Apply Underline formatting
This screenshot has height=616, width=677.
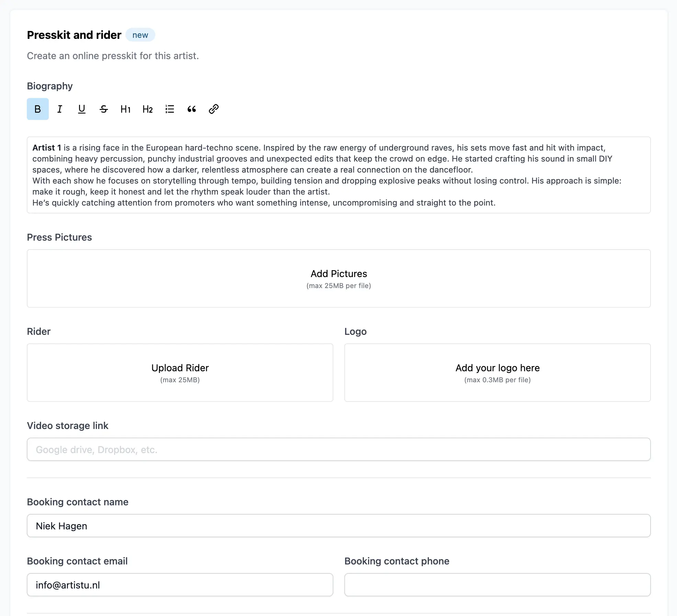click(x=82, y=109)
